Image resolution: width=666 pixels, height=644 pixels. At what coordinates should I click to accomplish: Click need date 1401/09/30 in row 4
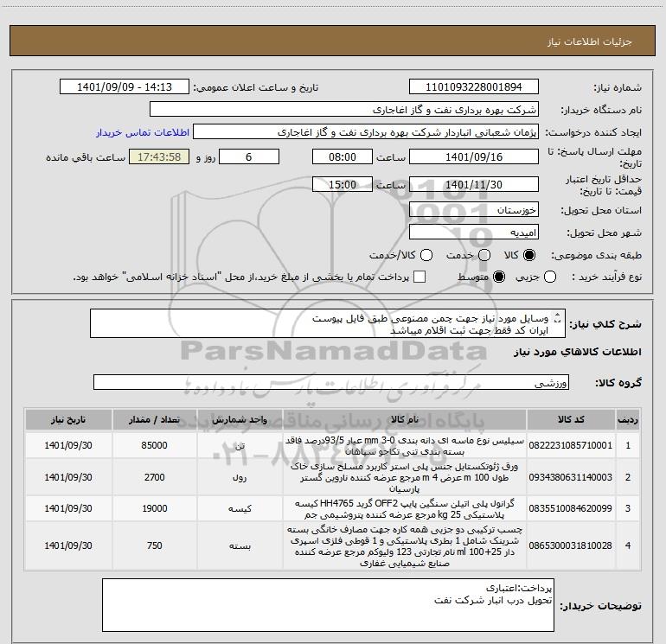point(68,545)
